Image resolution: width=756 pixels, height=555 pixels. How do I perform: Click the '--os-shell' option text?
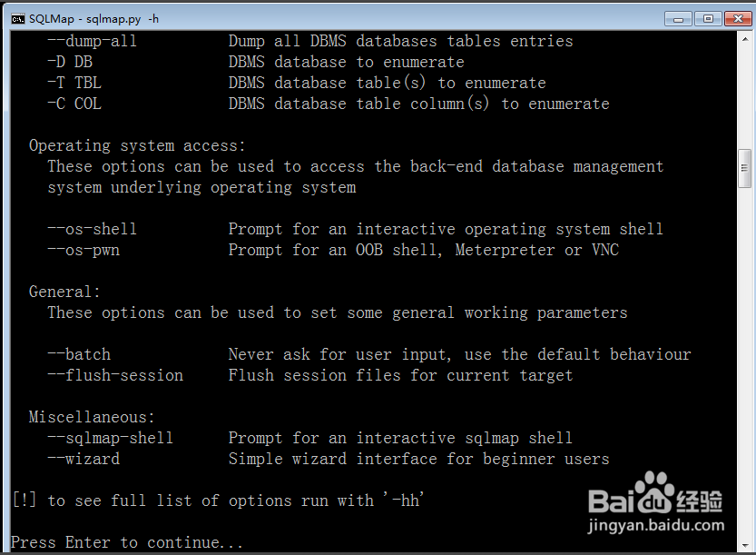92,229
